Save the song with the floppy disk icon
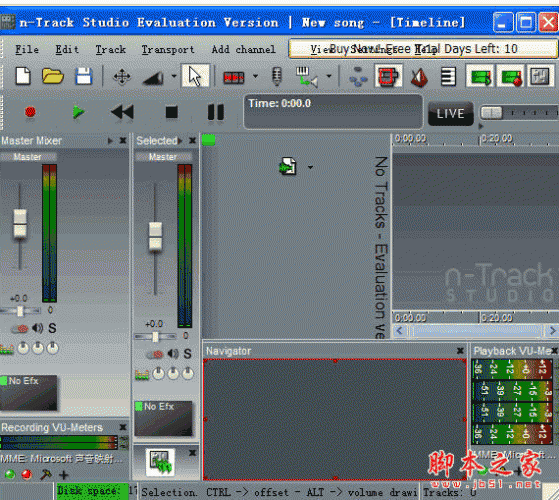 pyautogui.click(x=84, y=76)
